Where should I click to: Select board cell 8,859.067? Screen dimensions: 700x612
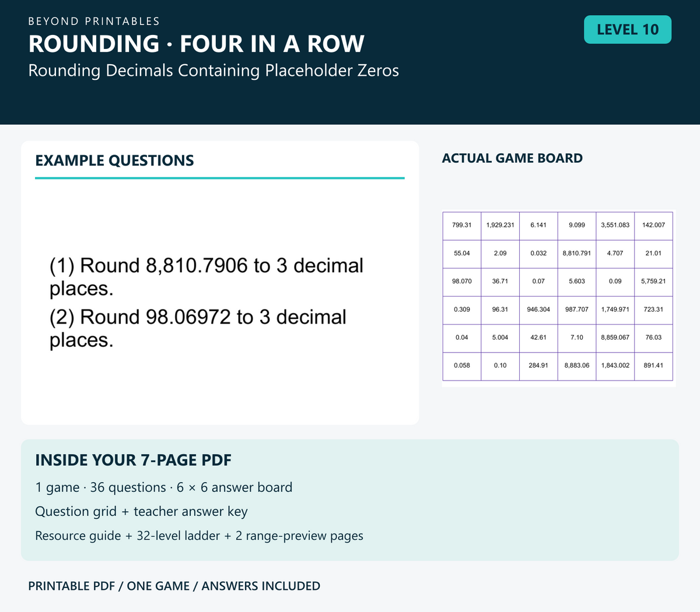[x=615, y=337]
